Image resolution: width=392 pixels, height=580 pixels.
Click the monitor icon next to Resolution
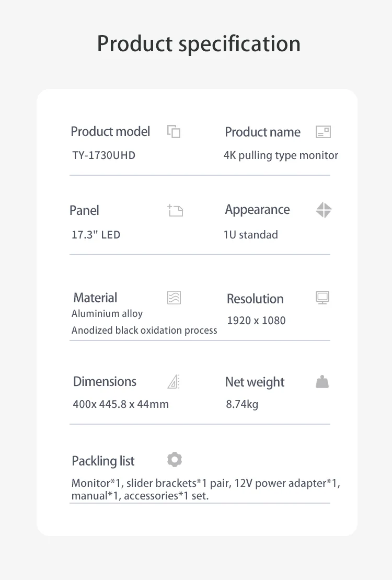tap(322, 298)
